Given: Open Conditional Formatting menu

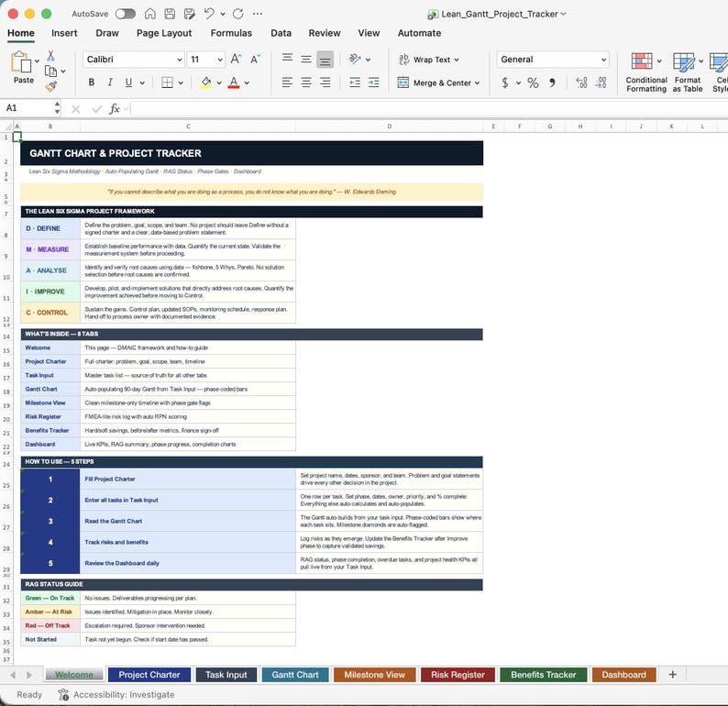Looking at the screenshot, I should coord(645,72).
